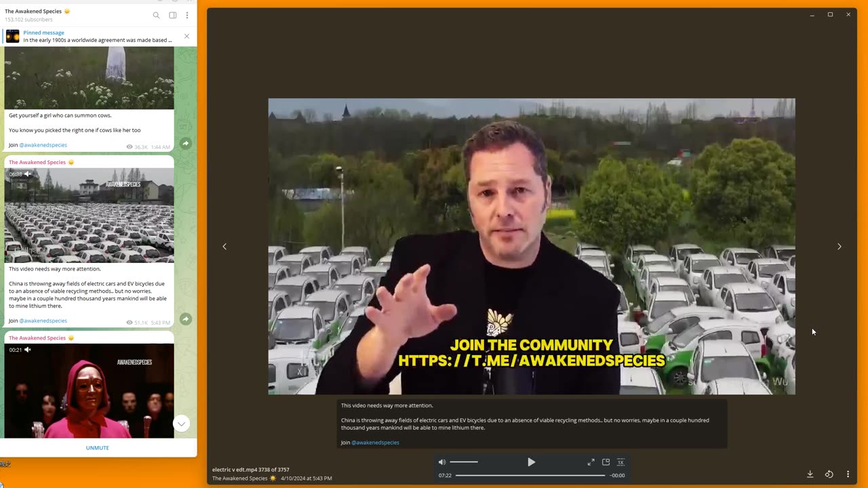Open @awakenedspecies link under the cows post
The width and height of the screenshot is (868, 488).
43,145
